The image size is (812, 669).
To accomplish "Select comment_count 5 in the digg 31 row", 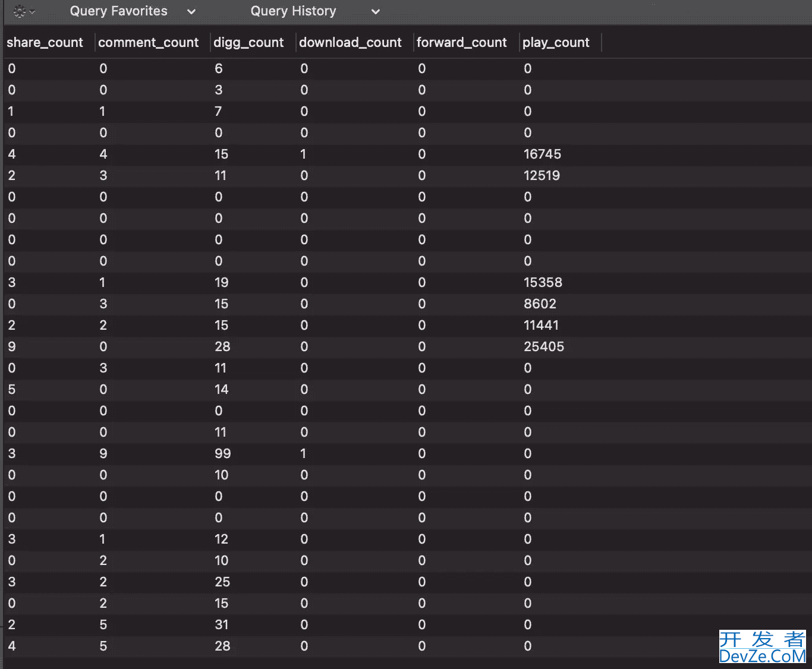I will click(103, 625).
